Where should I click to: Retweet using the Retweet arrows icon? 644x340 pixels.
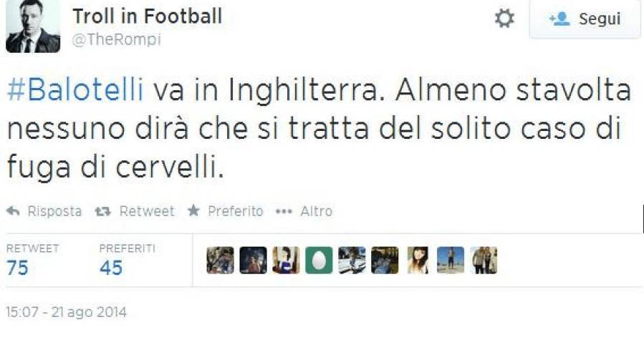pyautogui.click(x=102, y=211)
